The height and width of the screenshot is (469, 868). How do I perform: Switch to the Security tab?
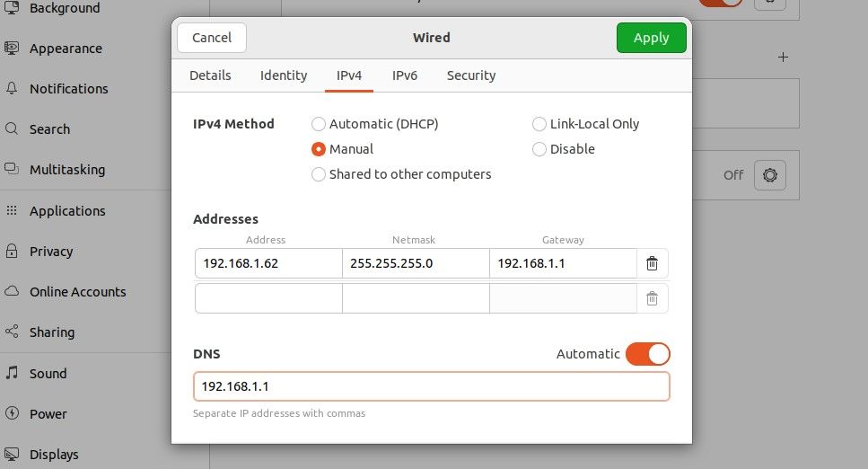point(471,75)
